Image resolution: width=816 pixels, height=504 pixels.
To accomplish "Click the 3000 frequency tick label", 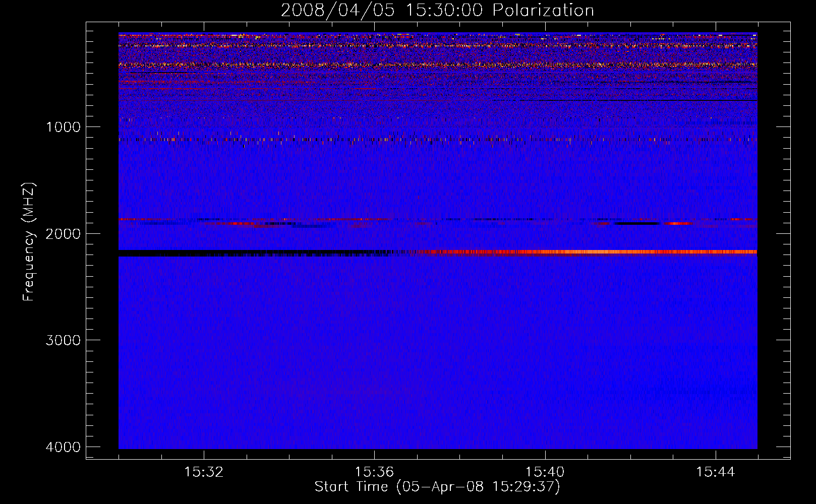I will point(63,340).
